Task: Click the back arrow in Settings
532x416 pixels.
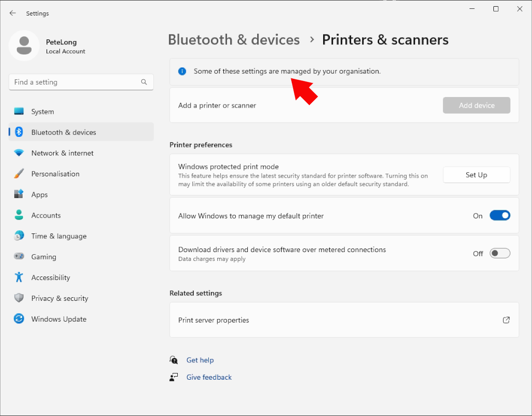Action: 12,13
